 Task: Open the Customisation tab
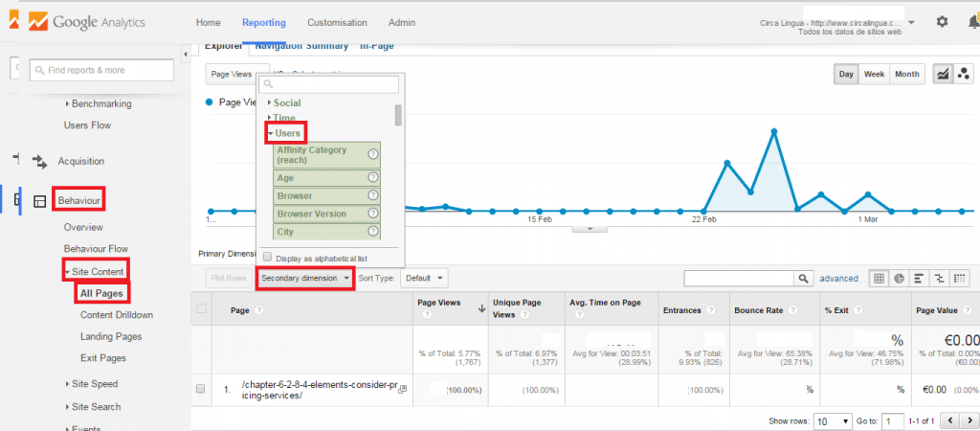(x=337, y=23)
